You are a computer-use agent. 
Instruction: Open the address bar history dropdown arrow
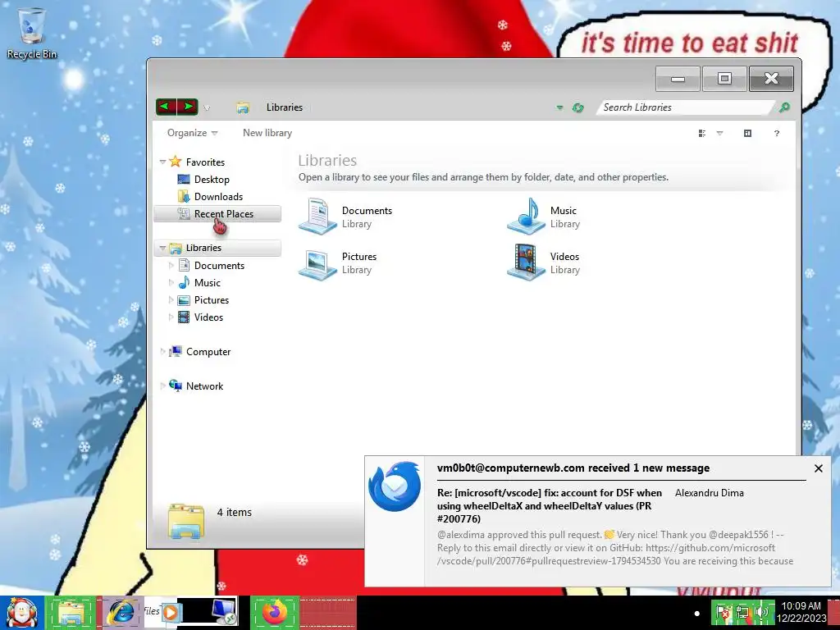pyautogui.click(x=559, y=107)
